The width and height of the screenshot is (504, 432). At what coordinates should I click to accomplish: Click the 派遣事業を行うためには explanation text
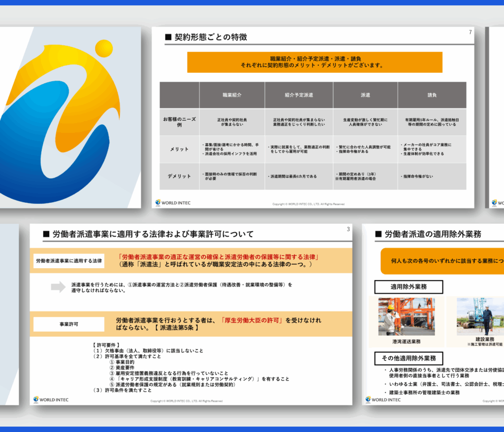click(182, 287)
